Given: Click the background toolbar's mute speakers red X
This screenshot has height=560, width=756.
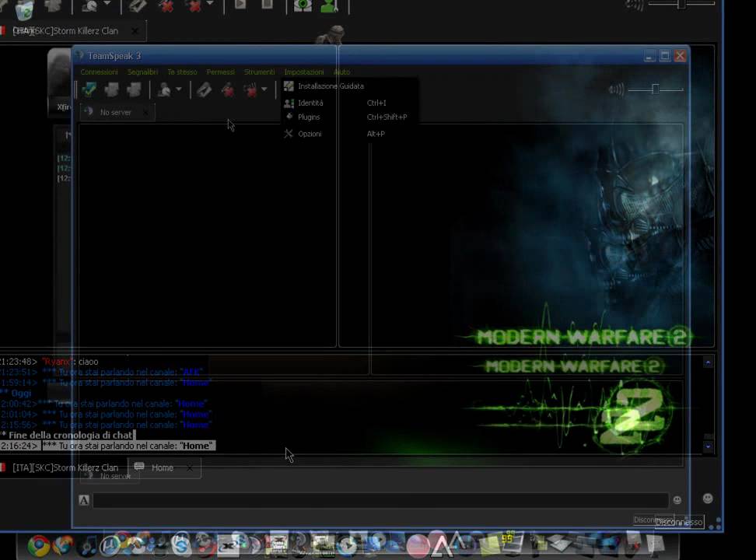Looking at the screenshot, I should (194, 5).
